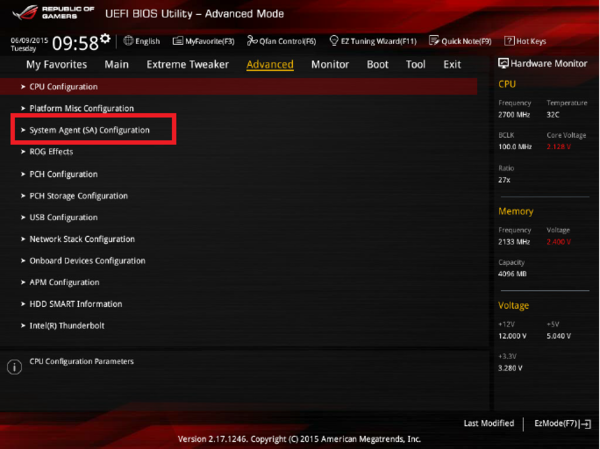This screenshot has height=449, width=600.
Task: Expand PCH Storage Configuration arrow
Action: 23,196
